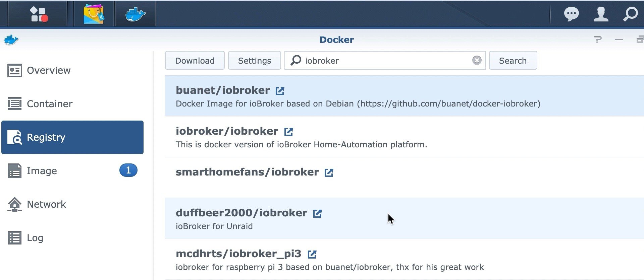Click the Download button
Image resolution: width=644 pixels, height=280 pixels.
(195, 60)
